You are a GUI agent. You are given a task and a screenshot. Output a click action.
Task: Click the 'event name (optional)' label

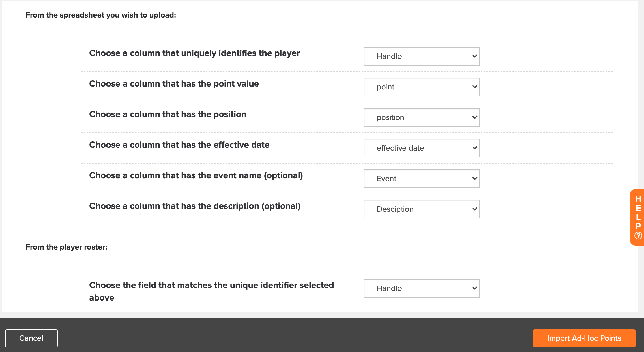pos(196,175)
